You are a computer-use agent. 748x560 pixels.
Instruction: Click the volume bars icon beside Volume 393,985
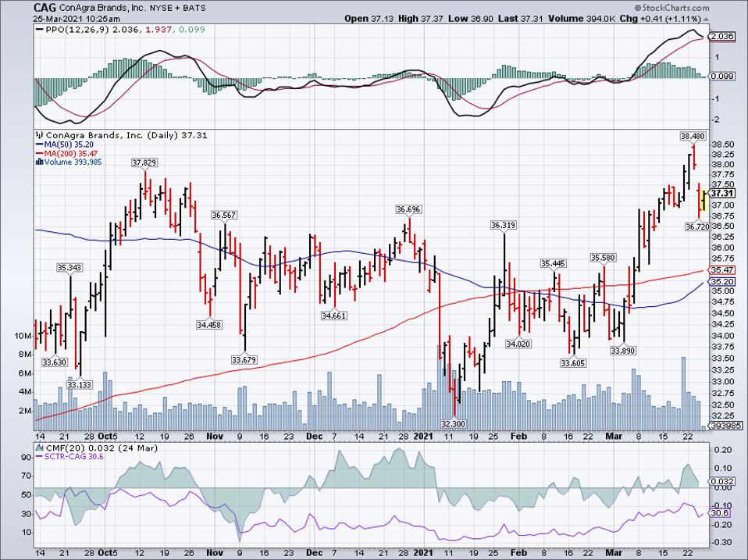coord(40,162)
